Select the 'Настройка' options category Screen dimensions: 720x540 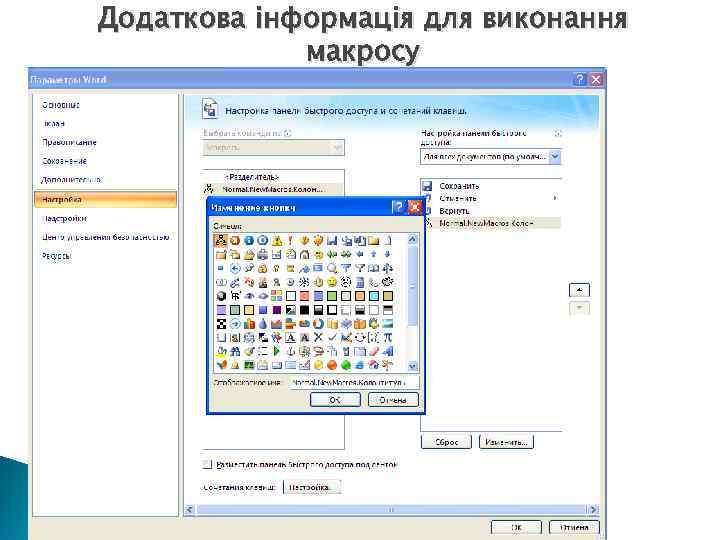tap(105, 199)
